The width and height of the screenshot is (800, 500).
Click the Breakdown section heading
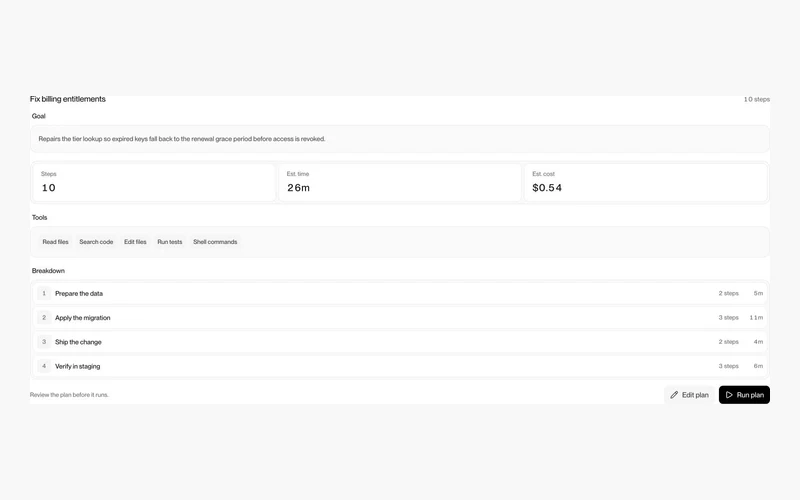48,271
